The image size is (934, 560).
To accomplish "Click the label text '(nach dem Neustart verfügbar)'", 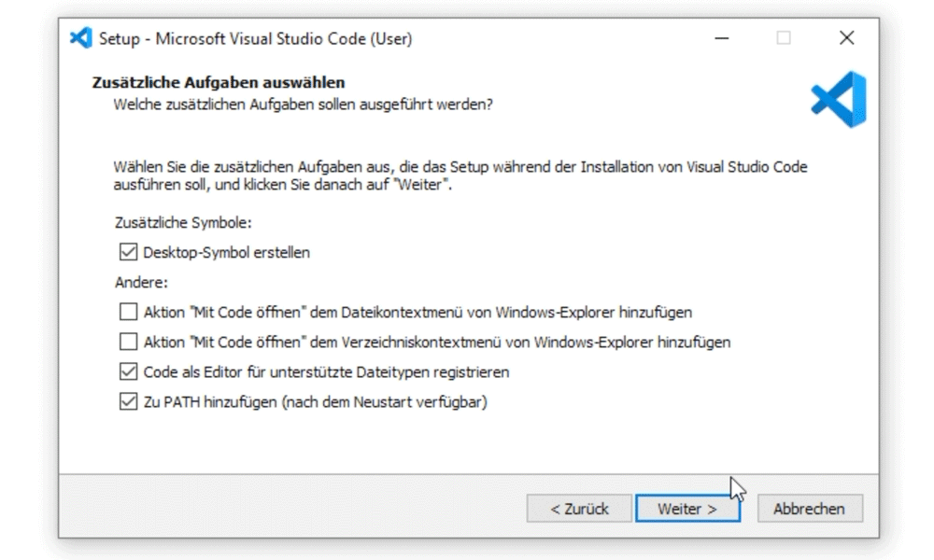I will pyautogui.click(x=386, y=402).
